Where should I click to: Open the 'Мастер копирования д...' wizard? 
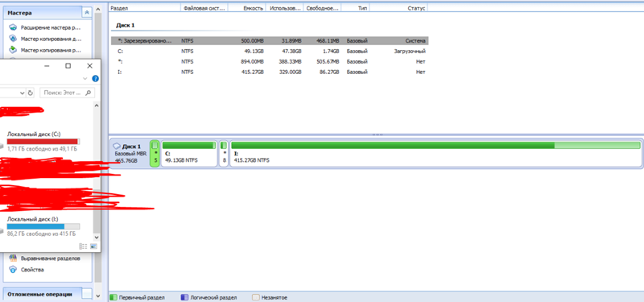pos(45,39)
